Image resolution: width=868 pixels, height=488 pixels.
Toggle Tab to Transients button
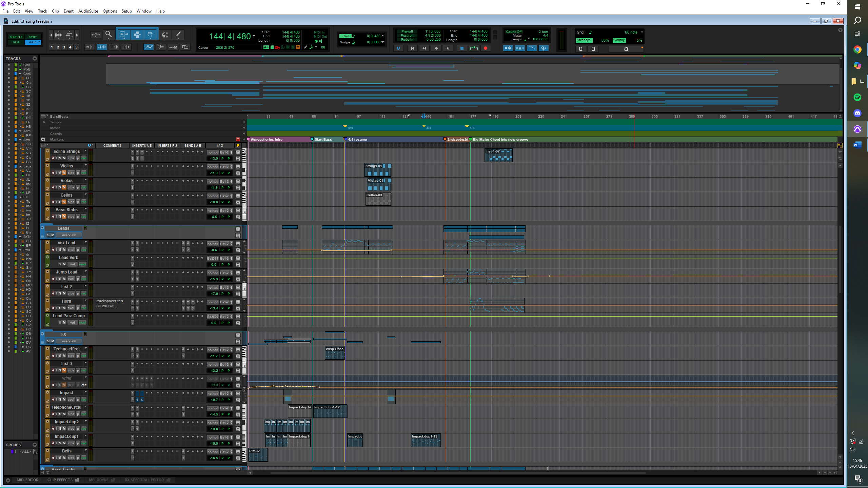[x=90, y=47]
